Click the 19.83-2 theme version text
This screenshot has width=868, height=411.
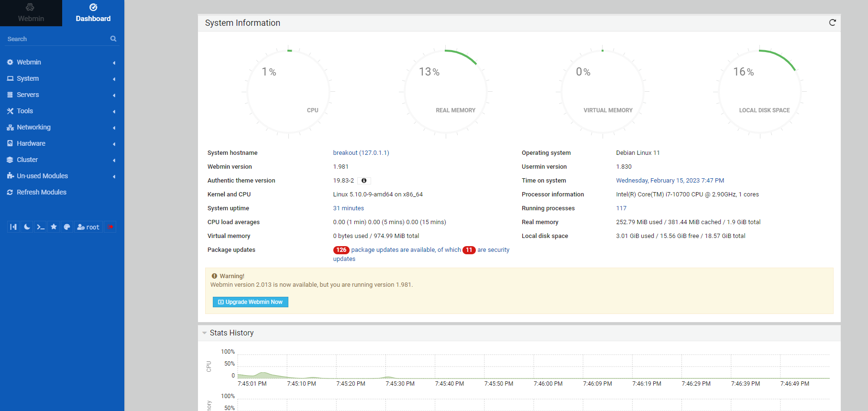pyautogui.click(x=344, y=181)
